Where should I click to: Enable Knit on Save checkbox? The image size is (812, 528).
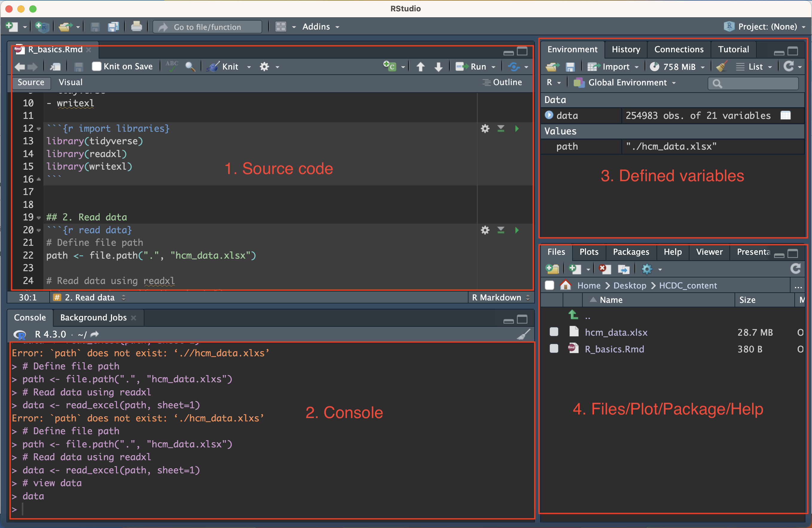pyautogui.click(x=97, y=67)
